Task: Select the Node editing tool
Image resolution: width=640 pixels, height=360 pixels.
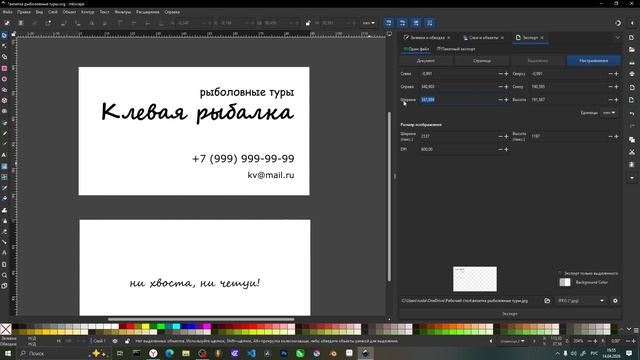Action: [x=4, y=46]
